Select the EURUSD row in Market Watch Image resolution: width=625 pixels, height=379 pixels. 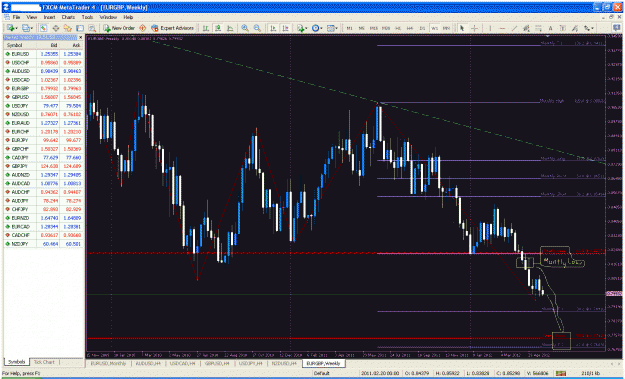[44, 54]
